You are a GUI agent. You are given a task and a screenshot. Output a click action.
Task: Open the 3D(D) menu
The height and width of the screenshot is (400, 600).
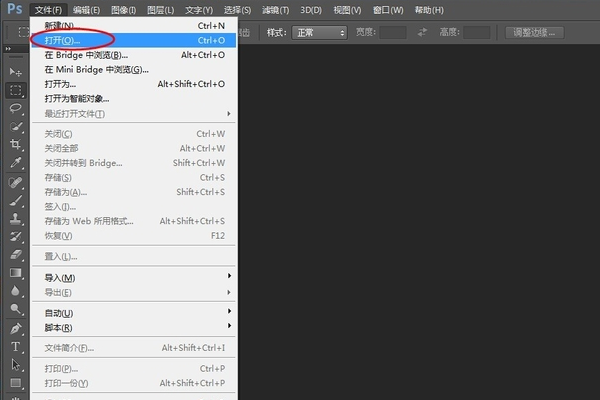pos(311,10)
